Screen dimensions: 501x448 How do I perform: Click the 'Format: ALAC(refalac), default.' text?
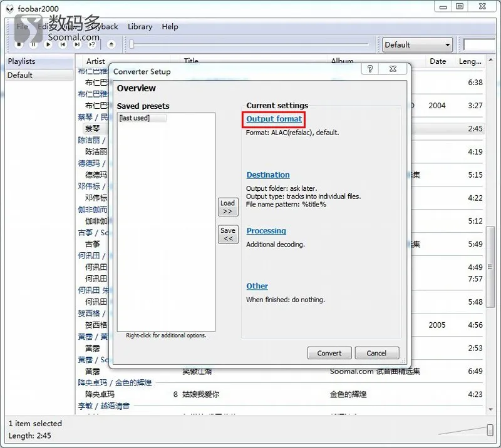292,133
